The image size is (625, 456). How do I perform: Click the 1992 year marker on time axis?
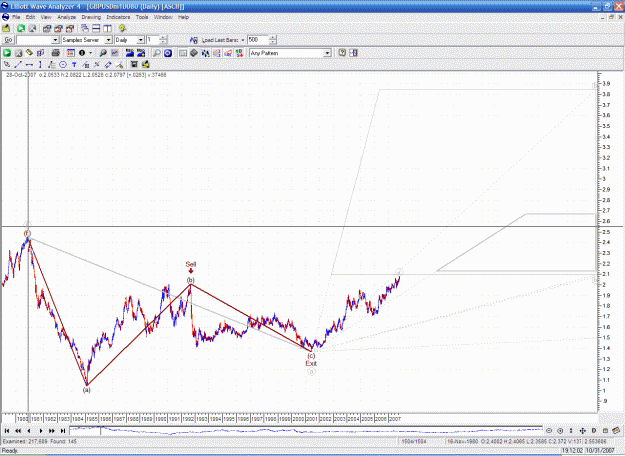(x=188, y=419)
